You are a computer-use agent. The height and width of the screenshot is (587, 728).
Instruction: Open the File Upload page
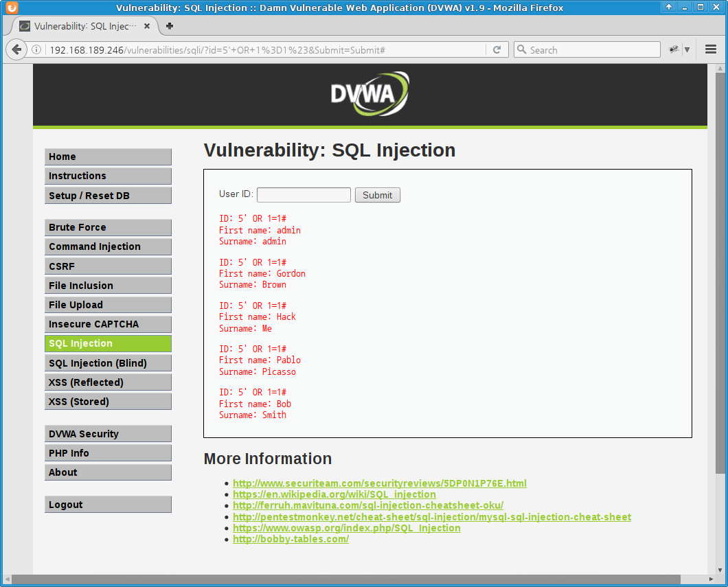pyautogui.click(x=109, y=305)
